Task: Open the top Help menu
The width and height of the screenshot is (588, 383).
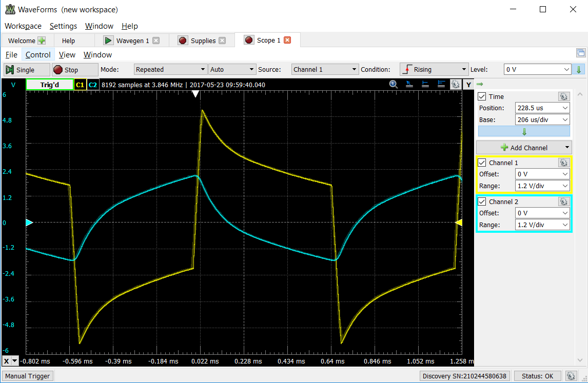Action: point(129,26)
